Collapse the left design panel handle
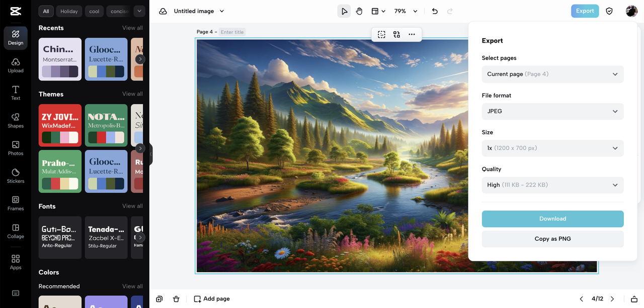 tap(150, 154)
